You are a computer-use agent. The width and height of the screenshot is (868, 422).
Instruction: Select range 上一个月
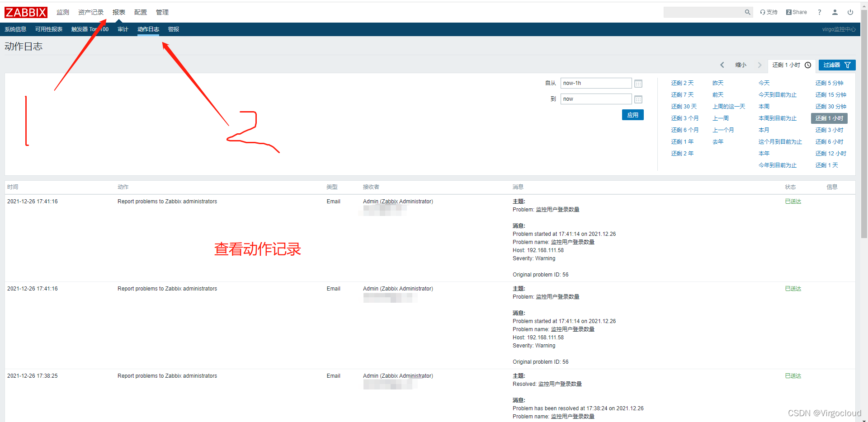pos(723,130)
